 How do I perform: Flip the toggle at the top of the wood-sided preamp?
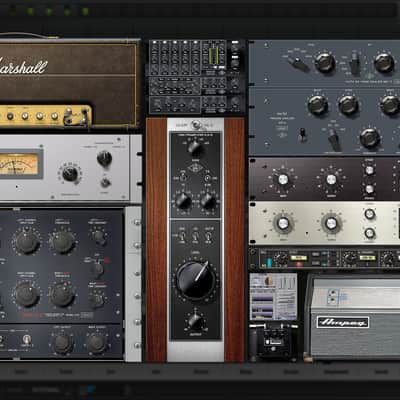tap(196, 125)
